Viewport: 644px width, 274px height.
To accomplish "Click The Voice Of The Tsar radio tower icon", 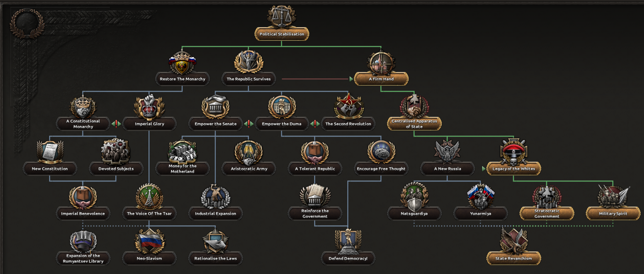I will (149, 197).
